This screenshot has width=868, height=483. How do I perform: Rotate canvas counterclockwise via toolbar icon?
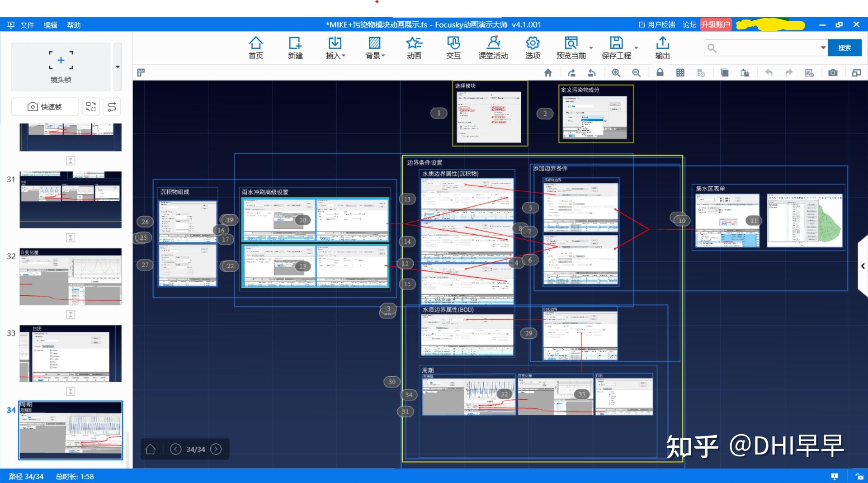coord(592,73)
